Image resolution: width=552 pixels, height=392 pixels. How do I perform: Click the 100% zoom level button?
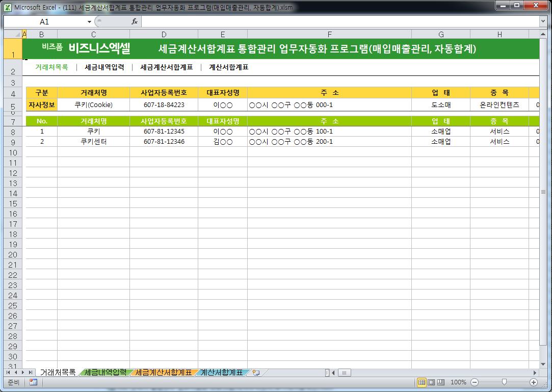(x=458, y=382)
